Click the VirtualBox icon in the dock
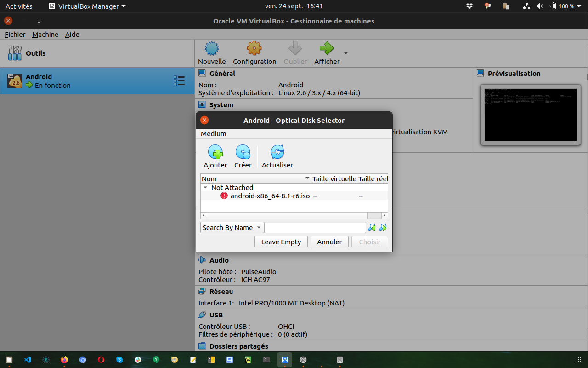 285,360
